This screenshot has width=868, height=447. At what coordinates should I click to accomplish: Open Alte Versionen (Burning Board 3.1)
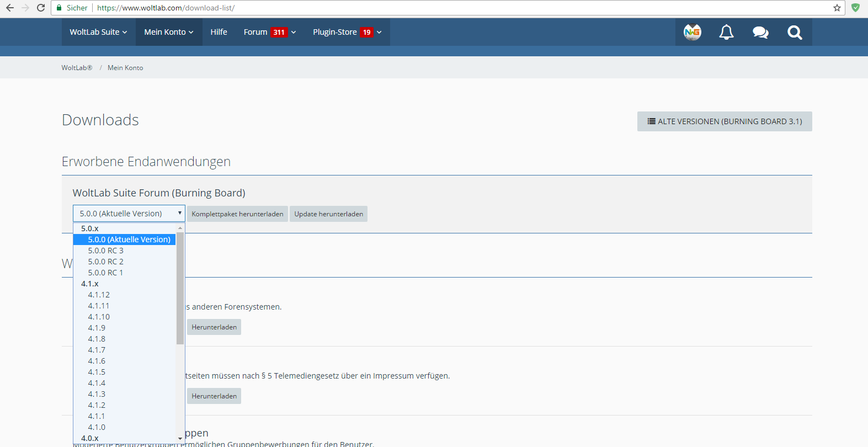click(x=724, y=121)
